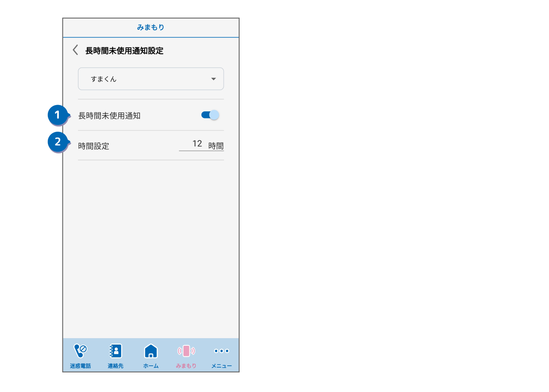Click the 長時間未使用通知設定 page heading
This screenshot has width=549, height=392.
coord(124,51)
